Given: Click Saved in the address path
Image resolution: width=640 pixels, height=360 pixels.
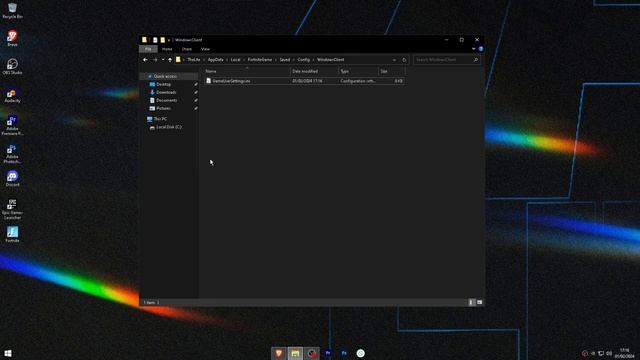Looking at the screenshot, I should pyautogui.click(x=285, y=60).
